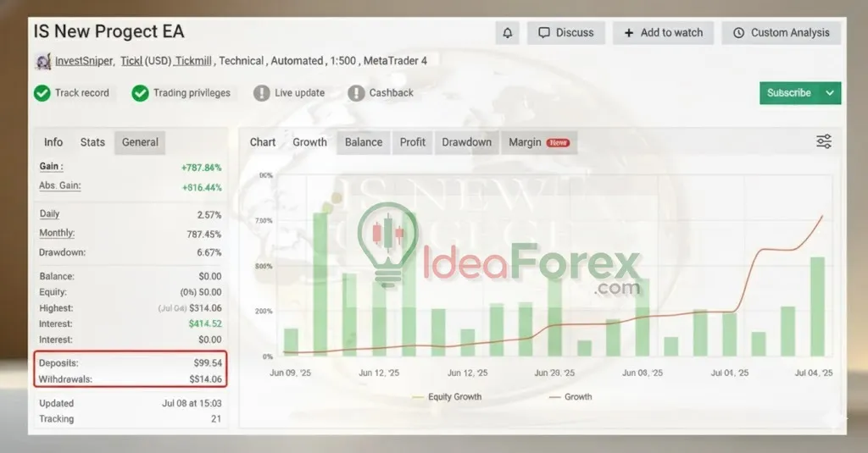
Task: Open the Tickmill broker link
Action: tap(194, 61)
